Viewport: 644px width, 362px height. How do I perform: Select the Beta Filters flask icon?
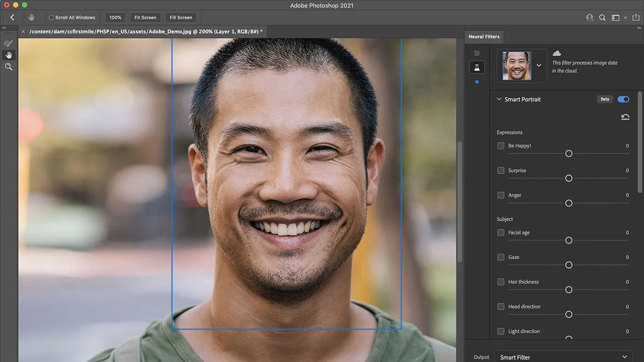(477, 67)
